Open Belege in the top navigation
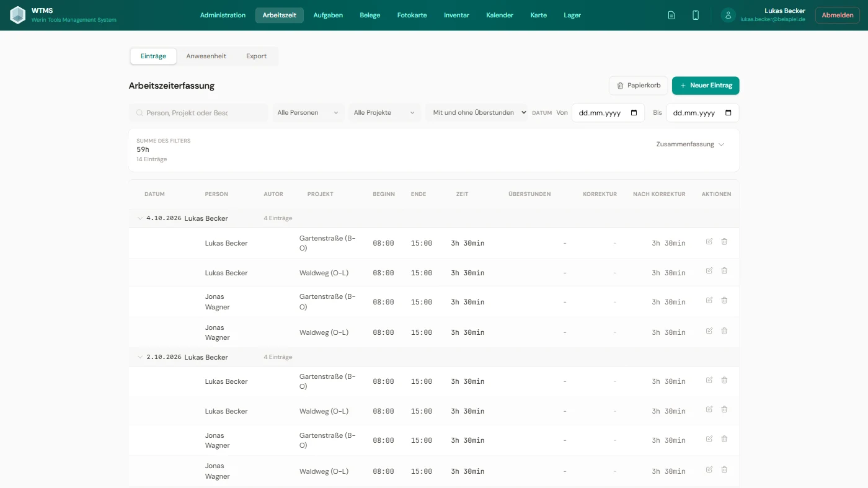 pyautogui.click(x=370, y=16)
